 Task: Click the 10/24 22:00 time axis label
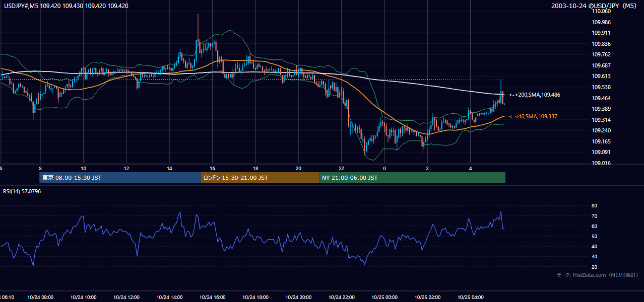(x=342, y=297)
